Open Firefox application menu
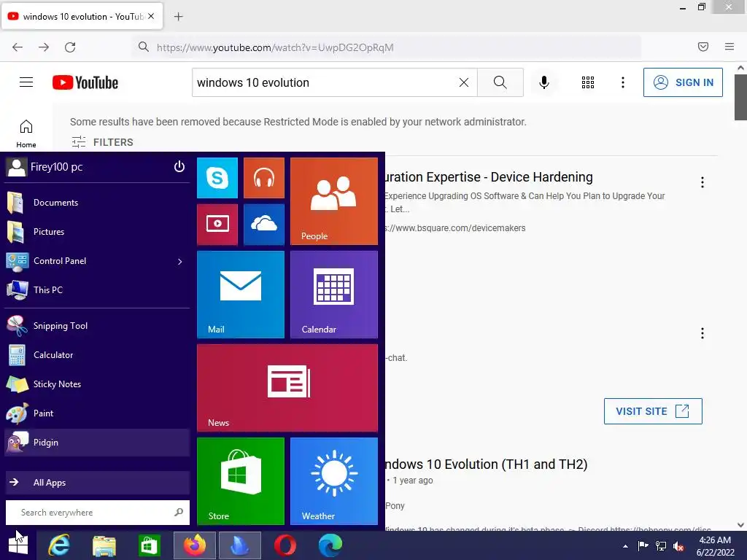Screen dimensions: 747x560 729,47
